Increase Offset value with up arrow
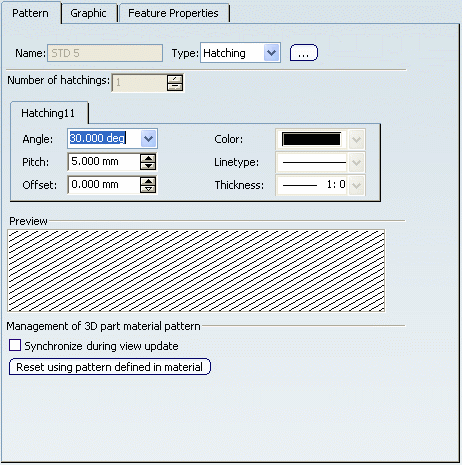The image size is (462, 465). (148, 181)
